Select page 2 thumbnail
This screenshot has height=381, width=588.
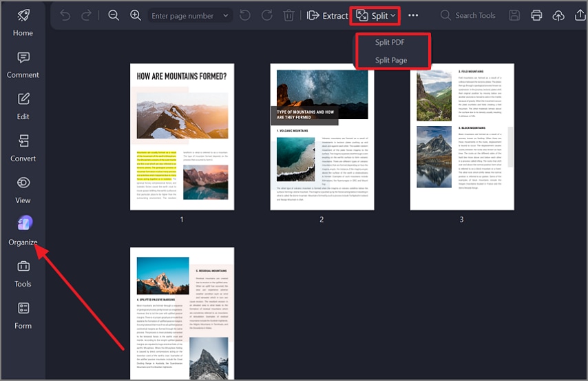322,136
